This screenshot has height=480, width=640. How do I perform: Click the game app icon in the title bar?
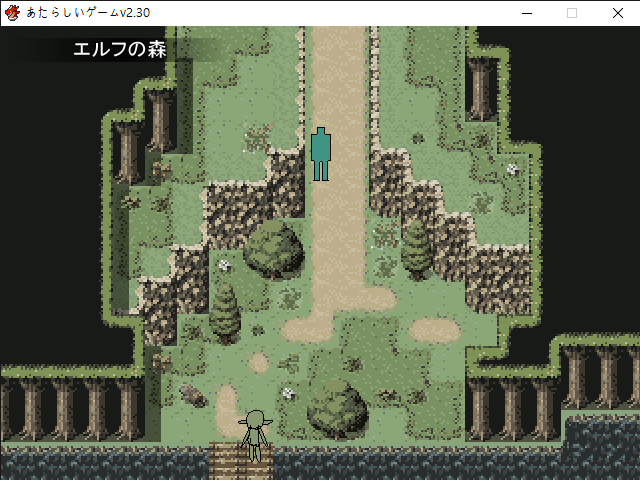[x=12, y=13]
